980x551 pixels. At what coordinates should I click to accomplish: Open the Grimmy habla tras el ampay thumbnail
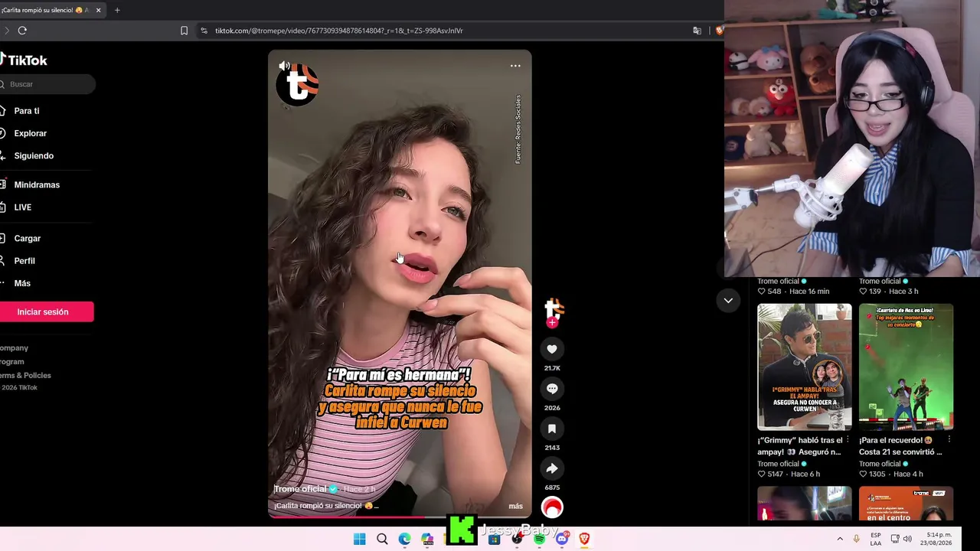(x=804, y=367)
